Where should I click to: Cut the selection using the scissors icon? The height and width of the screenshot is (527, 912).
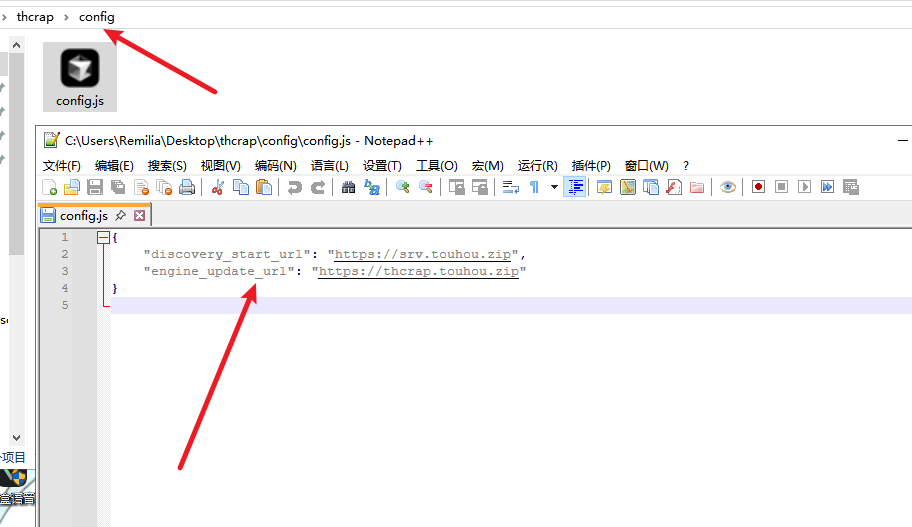click(218, 187)
